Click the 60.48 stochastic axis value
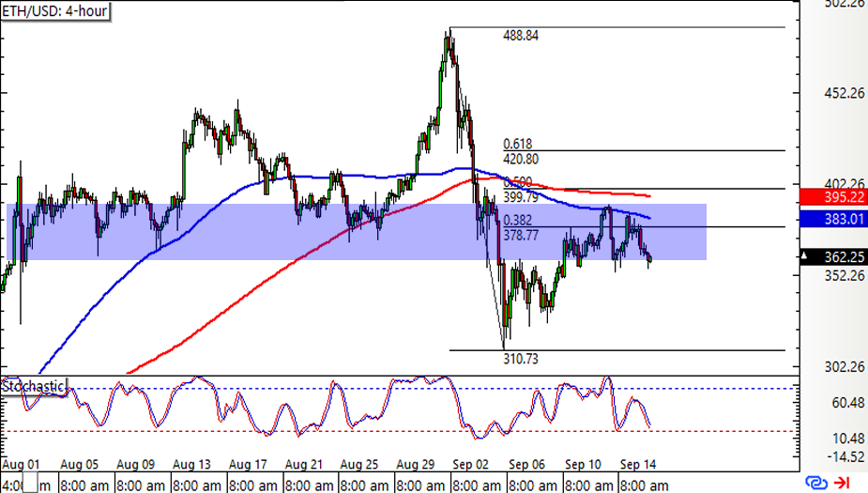 coord(848,403)
